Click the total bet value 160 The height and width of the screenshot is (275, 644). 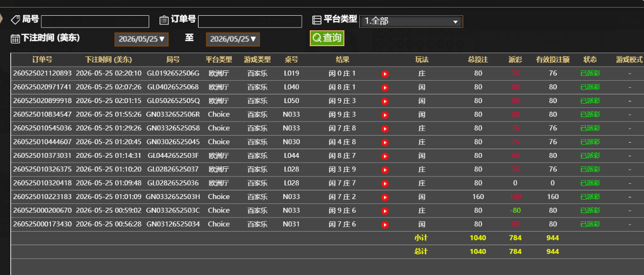pos(478,196)
